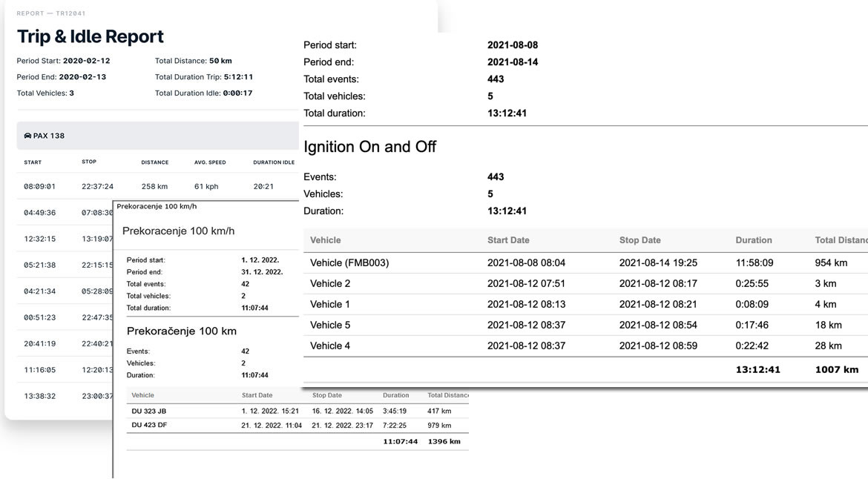This screenshot has height=479, width=868.
Task: Click the Period start 2021-08-08 value
Action: coord(513,44)
